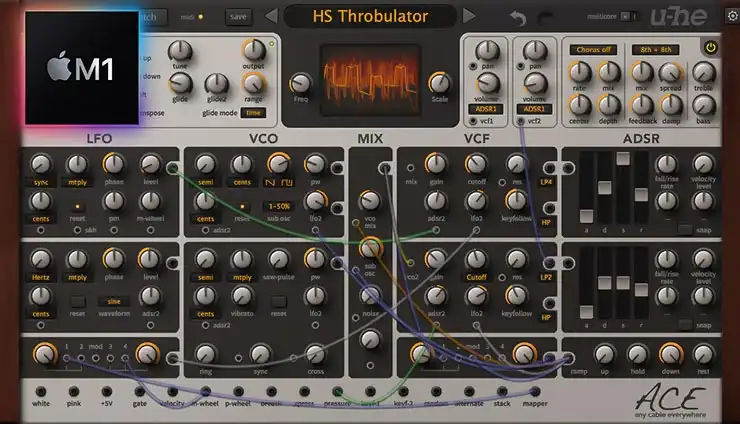Image resolution: width=740 pixels, height=424 pixels.
Task: Click the damp knob
Action: pyautogui.click(x=671, y=106)
